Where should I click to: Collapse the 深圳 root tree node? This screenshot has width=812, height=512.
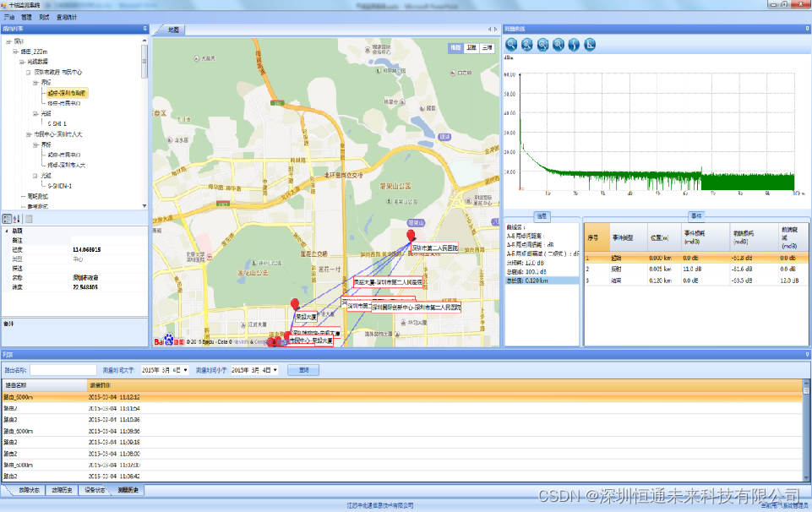pos(8,41)
